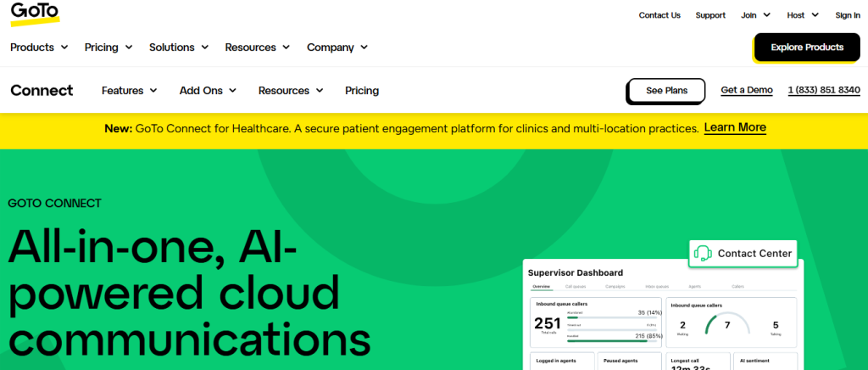Click the '2' waiting callers value
Screen dimensions: 868x370
click(x=682, y=325)
